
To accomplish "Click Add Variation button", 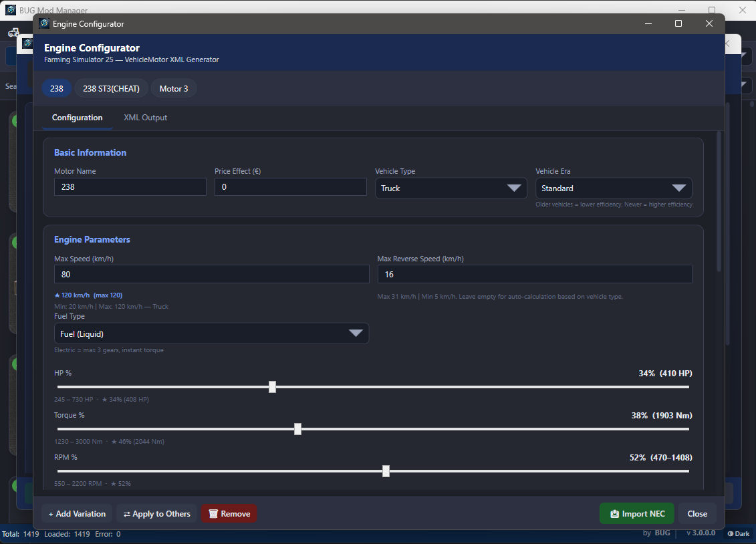I will [x=77, y=514].
